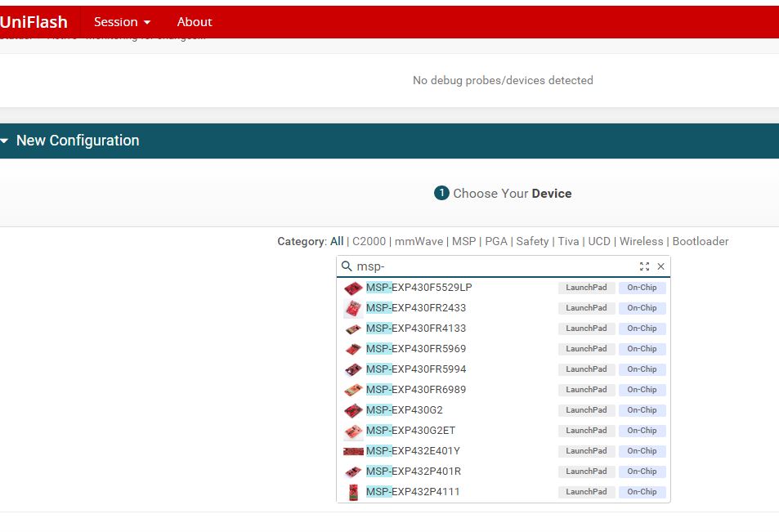Screen dimensions: 779x532
Task: Filter devices by Tiva category
Action: (x=568, y=241)
